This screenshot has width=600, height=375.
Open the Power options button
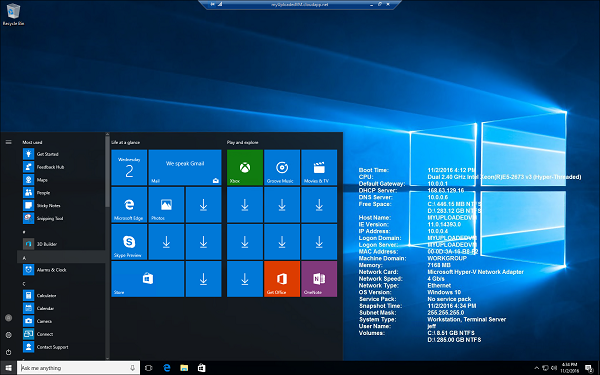point(8,352)
